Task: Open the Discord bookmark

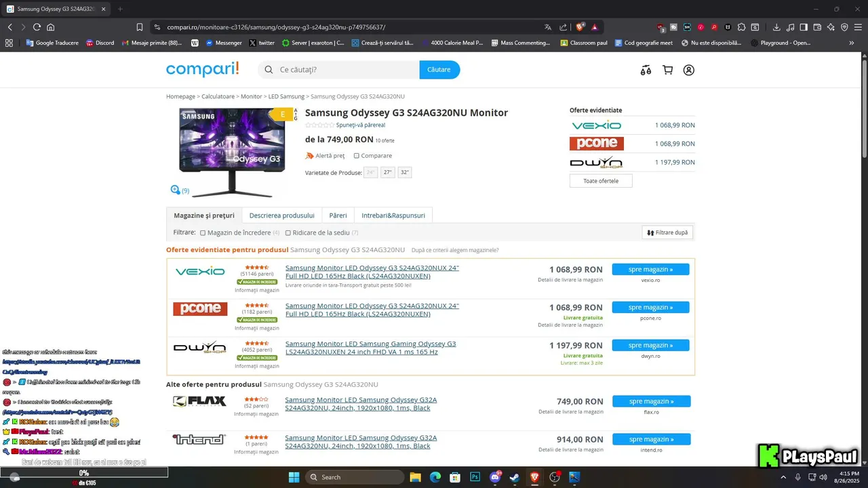Action: (x=100, y=43)
